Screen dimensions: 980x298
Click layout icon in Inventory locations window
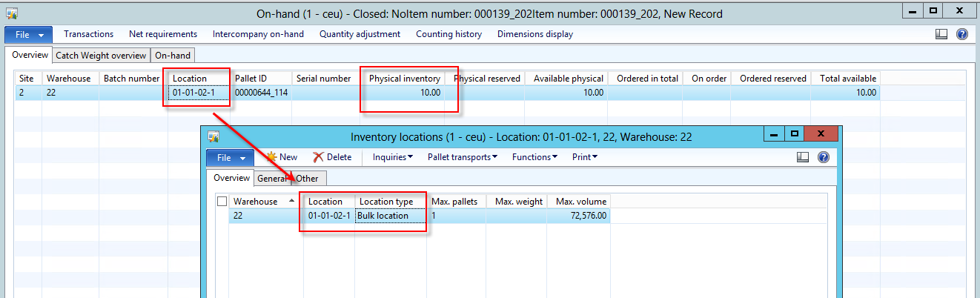tap(802, 157)
